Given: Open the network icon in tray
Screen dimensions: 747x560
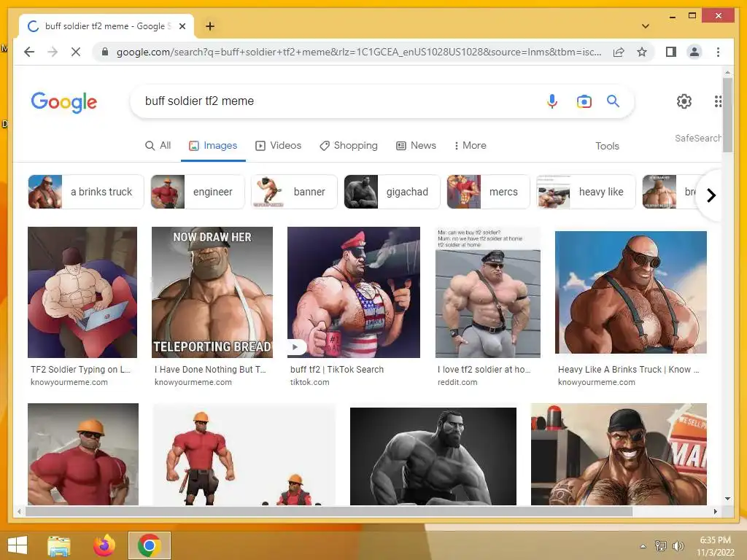Looking at the screenshot, I should [660, 546].
